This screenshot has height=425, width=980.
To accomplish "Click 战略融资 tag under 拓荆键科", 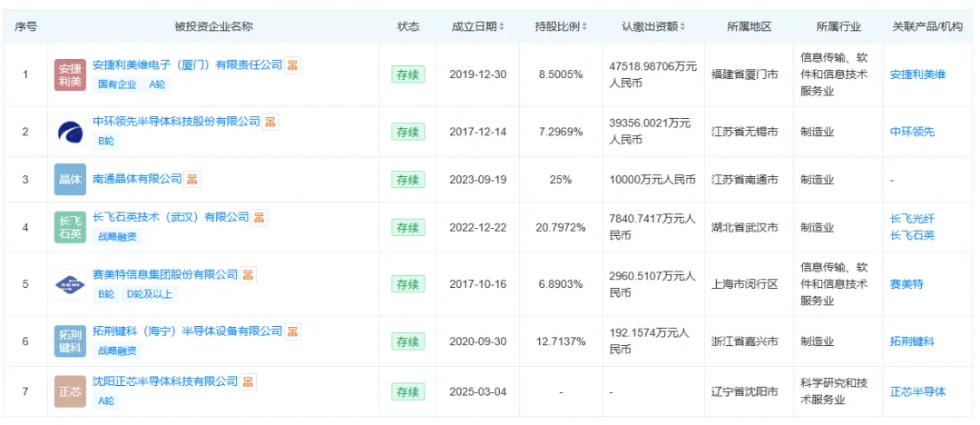I will click(117, 351).
